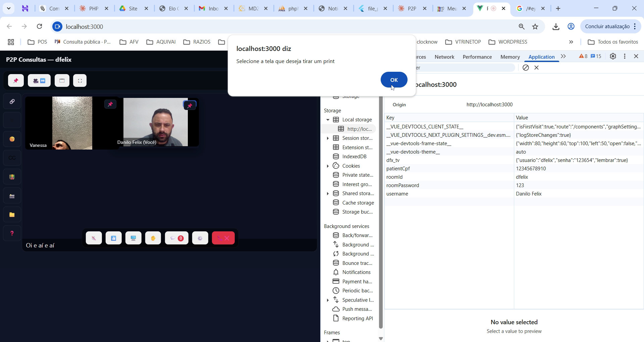Open the emoji reactions smiley button

12,139
